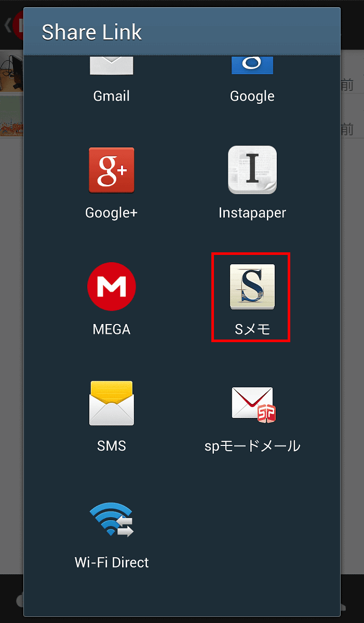
Task: Select SMS yellow envelope icon
Action: click(x=112, y=403)
